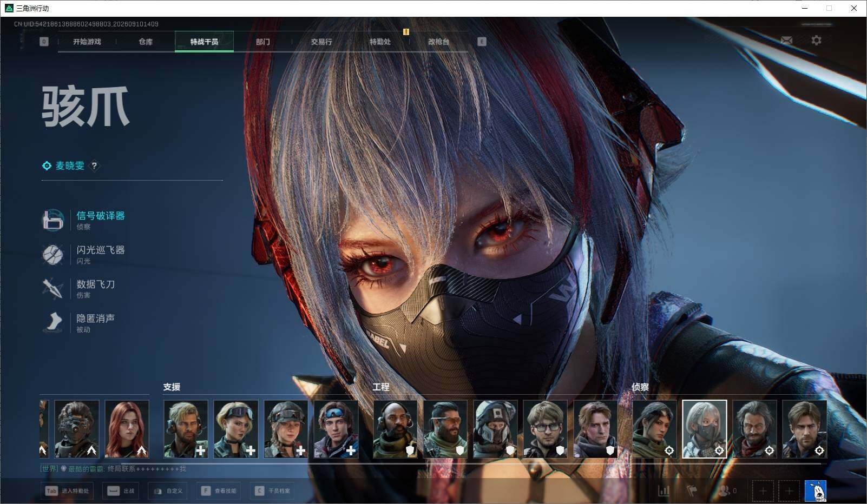The height and width of the screenshot is (504, 867).
Task: Select the long-haired engineer operator without glasses
Action: coord(595,429)
